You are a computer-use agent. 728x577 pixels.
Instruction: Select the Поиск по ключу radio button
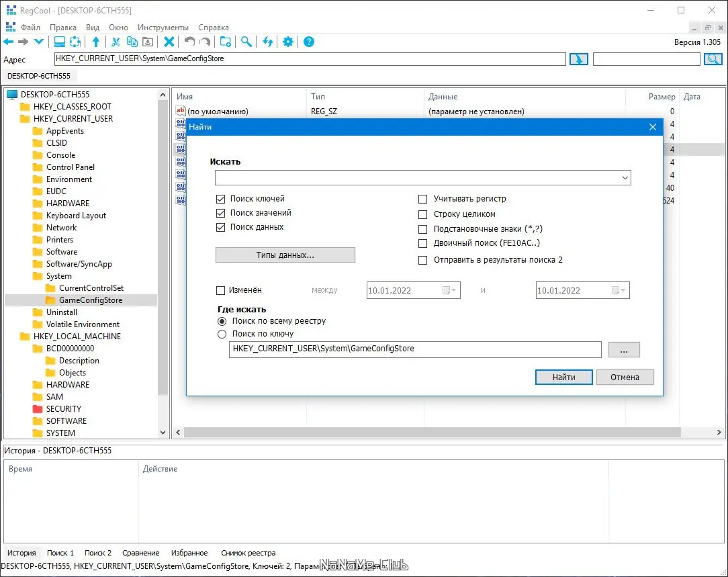[222, 334]
